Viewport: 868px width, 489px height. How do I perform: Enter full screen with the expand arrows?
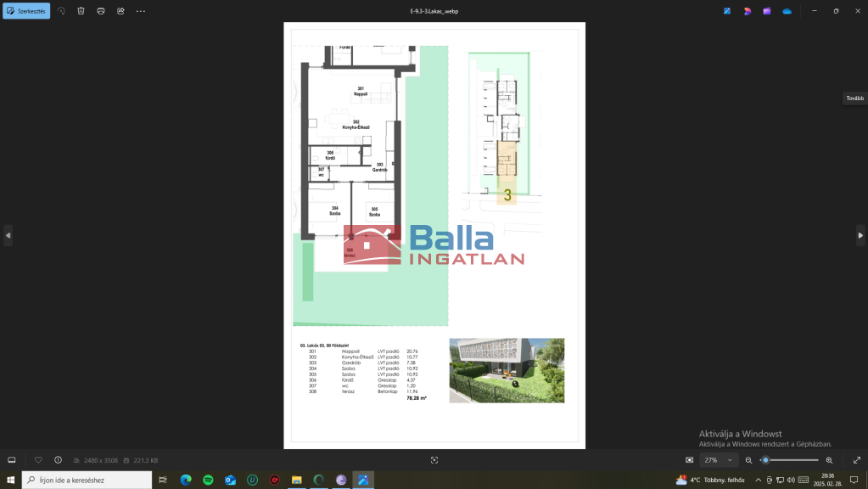click(856, 460)
